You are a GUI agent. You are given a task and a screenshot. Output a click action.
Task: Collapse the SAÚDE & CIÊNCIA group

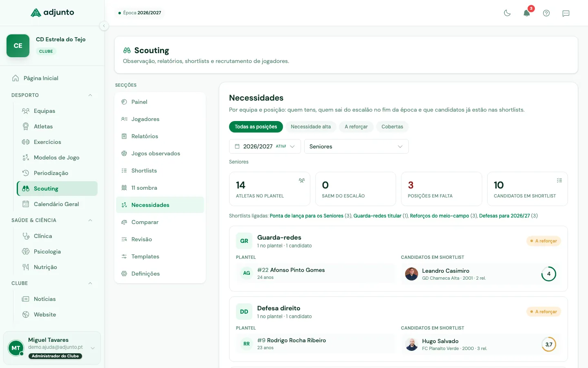tap(52, 220)
